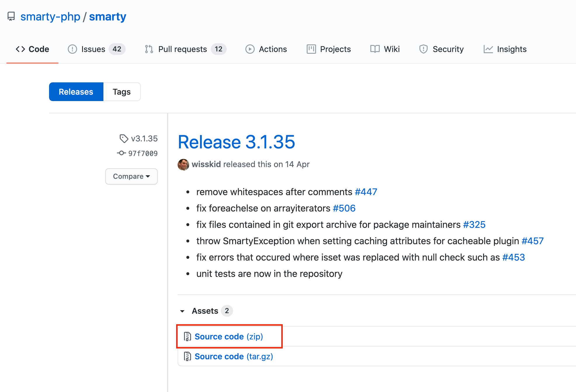The width and height of the screenshot is (576, 392).
Task: Download Source code (zip)
Action: pos(229,337)
